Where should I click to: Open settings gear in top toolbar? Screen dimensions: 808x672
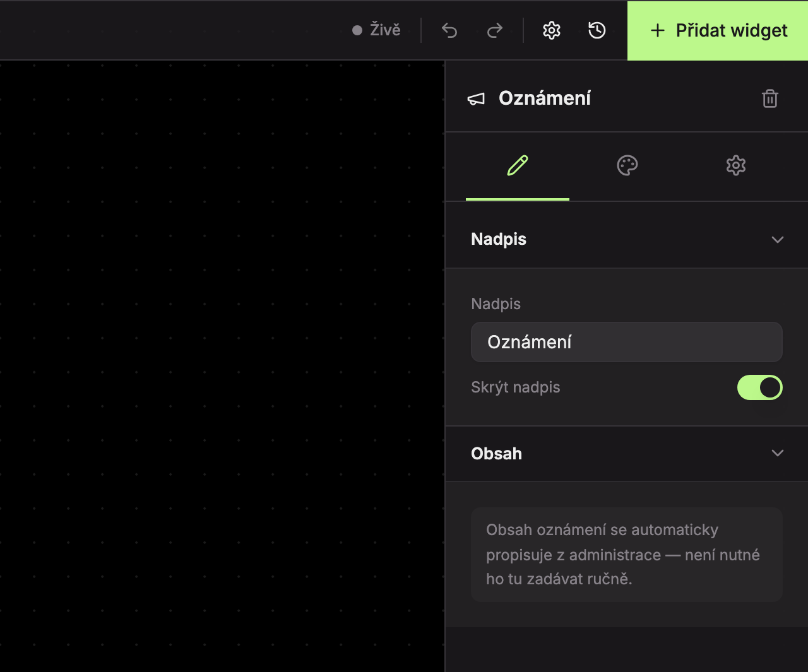click(552, 30)
